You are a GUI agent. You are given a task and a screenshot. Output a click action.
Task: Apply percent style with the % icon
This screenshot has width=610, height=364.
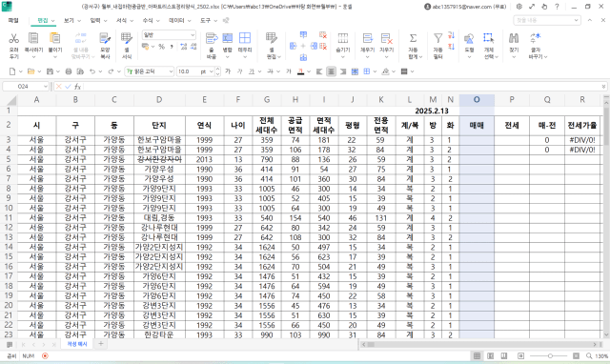[161, 47]
